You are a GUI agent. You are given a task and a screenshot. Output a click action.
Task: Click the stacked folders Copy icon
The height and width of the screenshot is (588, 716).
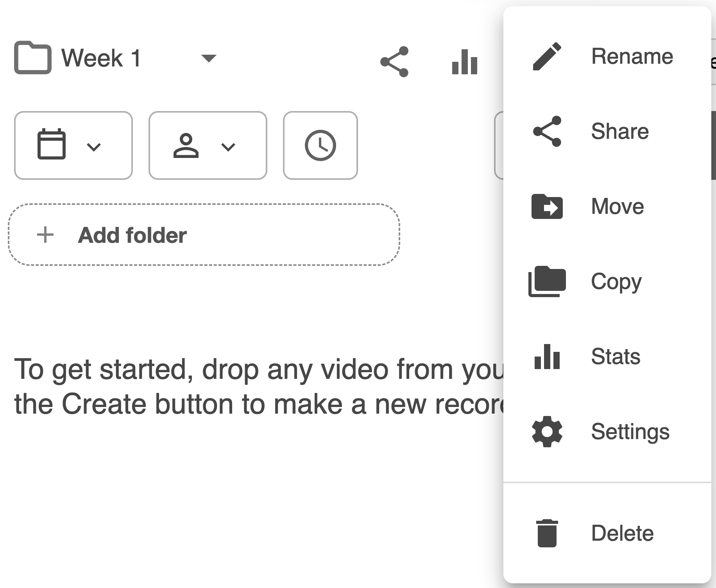point(547,281)
